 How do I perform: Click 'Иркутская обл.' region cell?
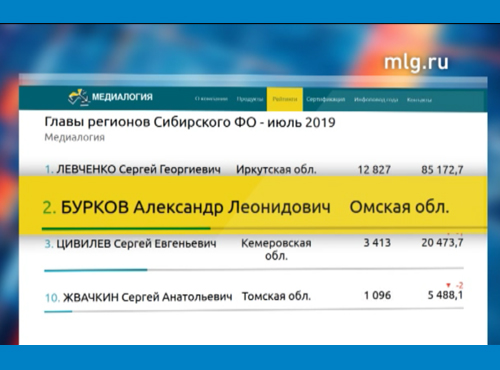276,170
